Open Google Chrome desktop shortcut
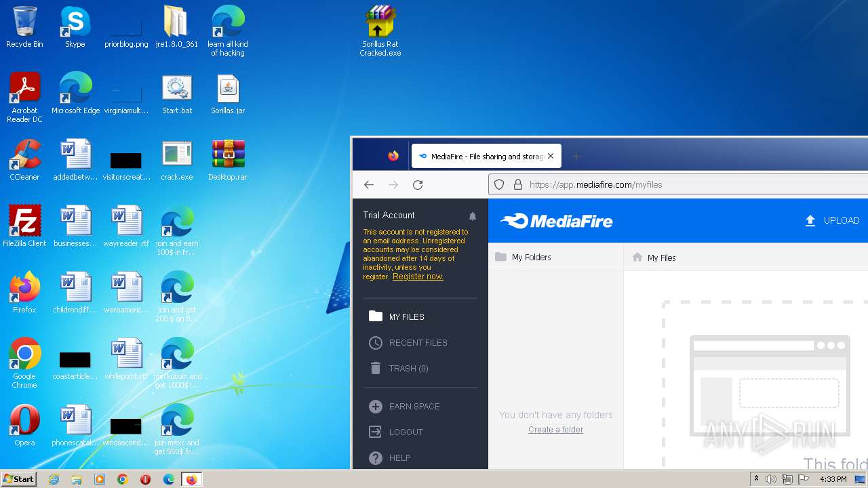The height and width of the screenshot is (488, 868). [24, 363]
